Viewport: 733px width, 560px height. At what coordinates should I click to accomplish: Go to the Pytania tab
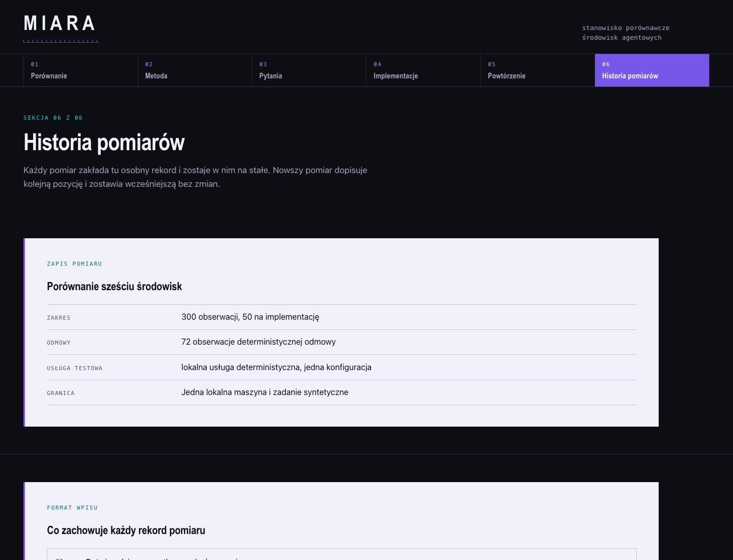[309, 70]
